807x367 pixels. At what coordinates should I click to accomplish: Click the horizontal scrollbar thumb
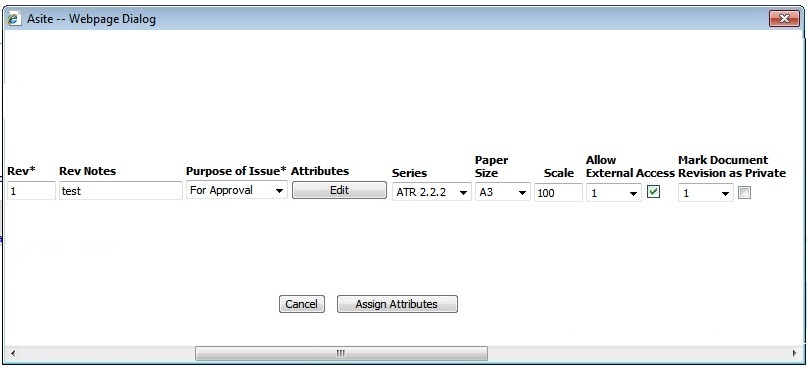coord(341,353)
